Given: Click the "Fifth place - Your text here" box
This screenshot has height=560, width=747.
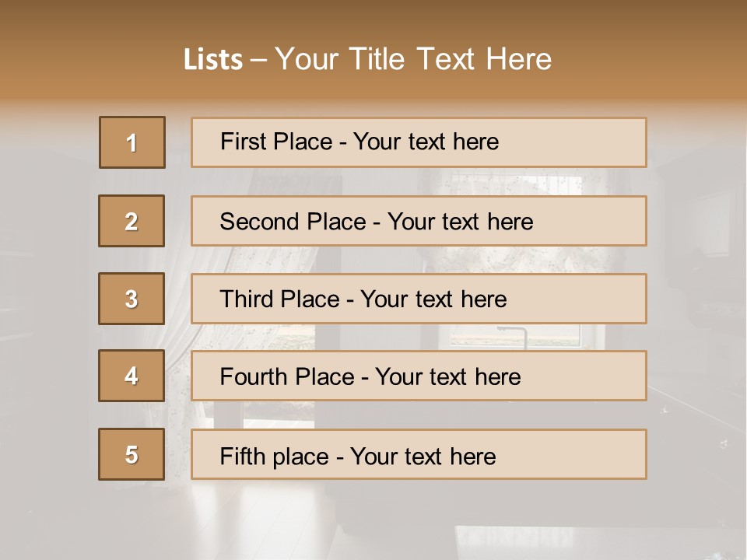Looking at the screenshot, I should tap(419, 455).
